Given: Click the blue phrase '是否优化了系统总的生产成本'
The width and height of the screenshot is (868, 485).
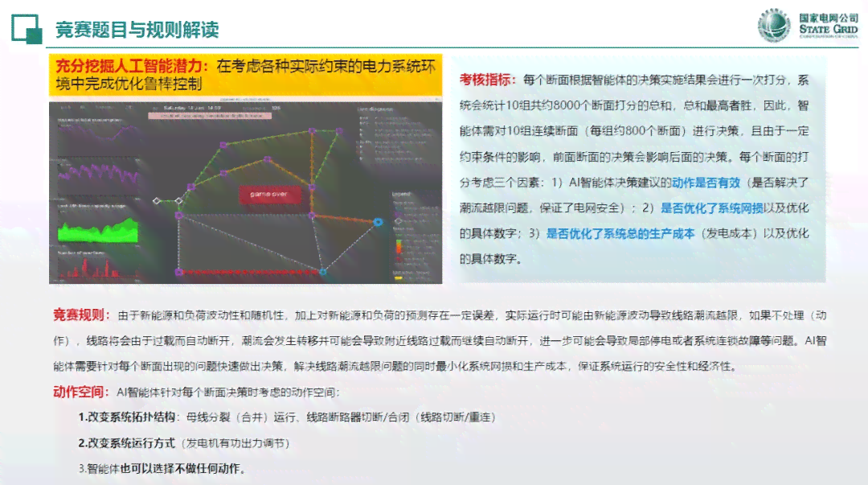Looking at the screenshot, I should [620, 233].
